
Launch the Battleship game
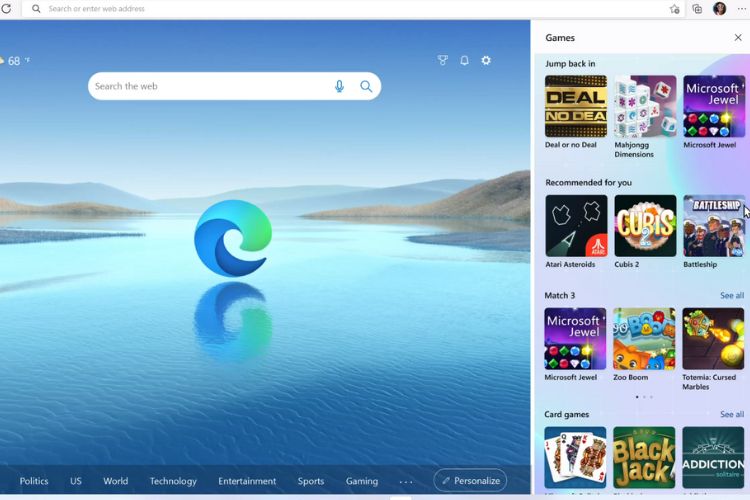(x=714, y=225)
